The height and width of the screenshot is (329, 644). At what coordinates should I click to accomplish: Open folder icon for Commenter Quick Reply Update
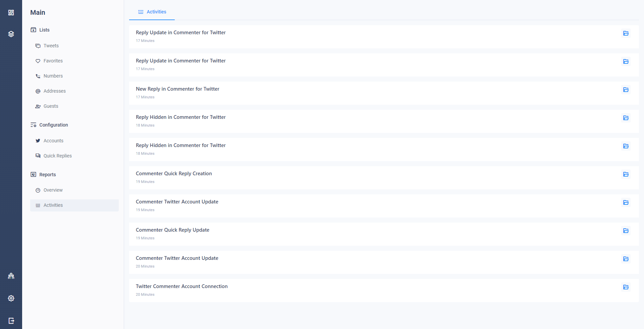626,231
